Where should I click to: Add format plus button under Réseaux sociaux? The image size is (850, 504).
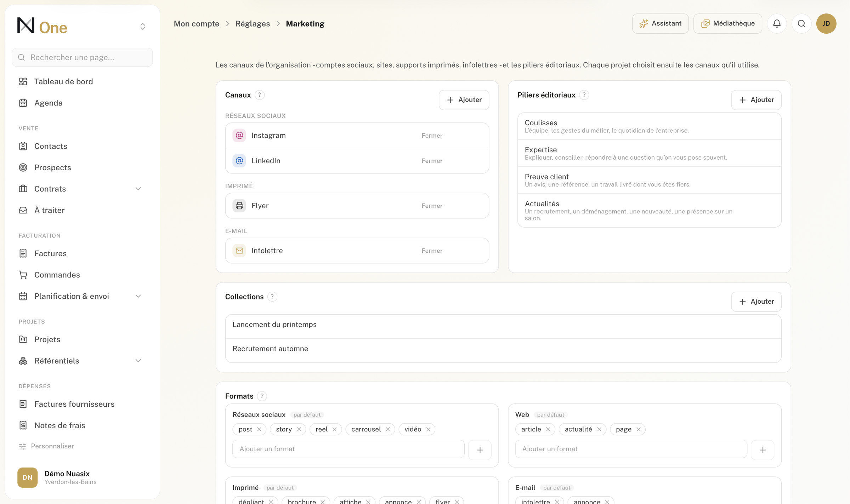click(480, 450)
